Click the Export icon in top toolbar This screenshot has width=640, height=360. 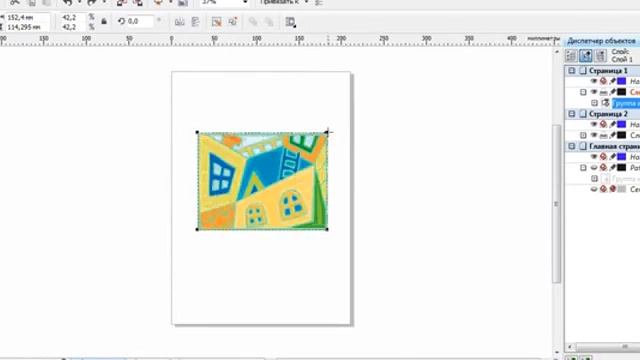138,2
